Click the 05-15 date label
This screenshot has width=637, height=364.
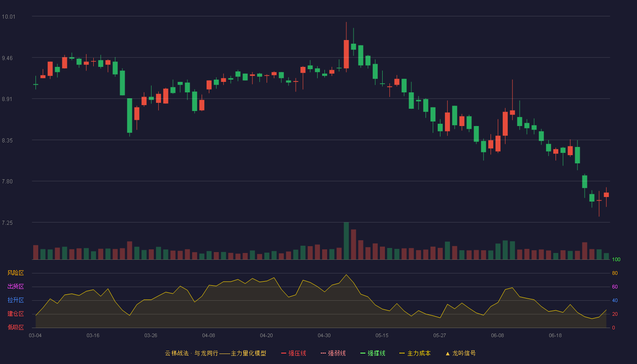coord(382,335)
